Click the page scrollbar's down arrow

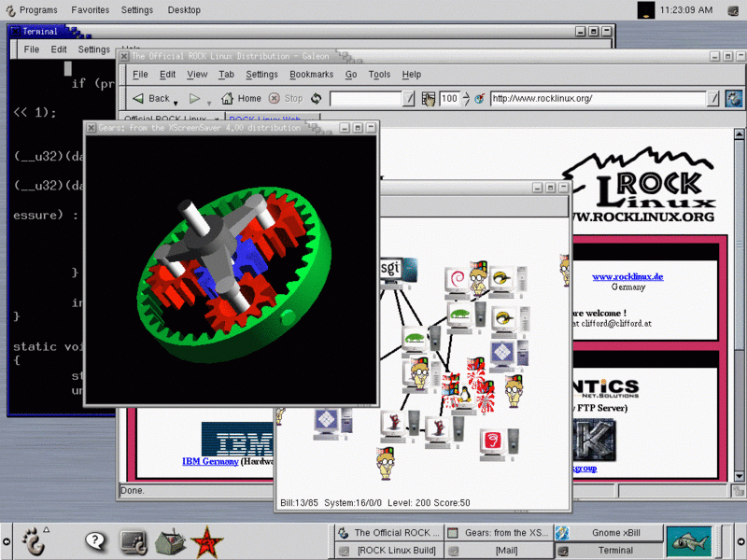tap(740, 475)
